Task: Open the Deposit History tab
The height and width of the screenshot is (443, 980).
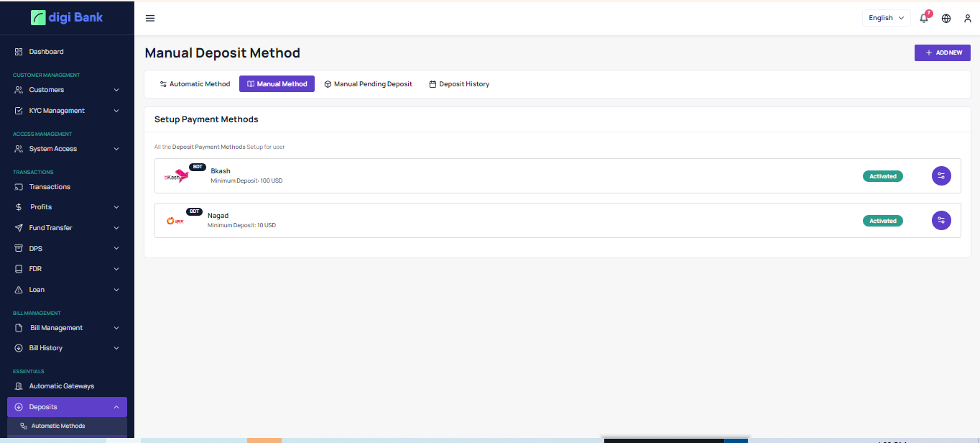Action: tap(459, 84)
